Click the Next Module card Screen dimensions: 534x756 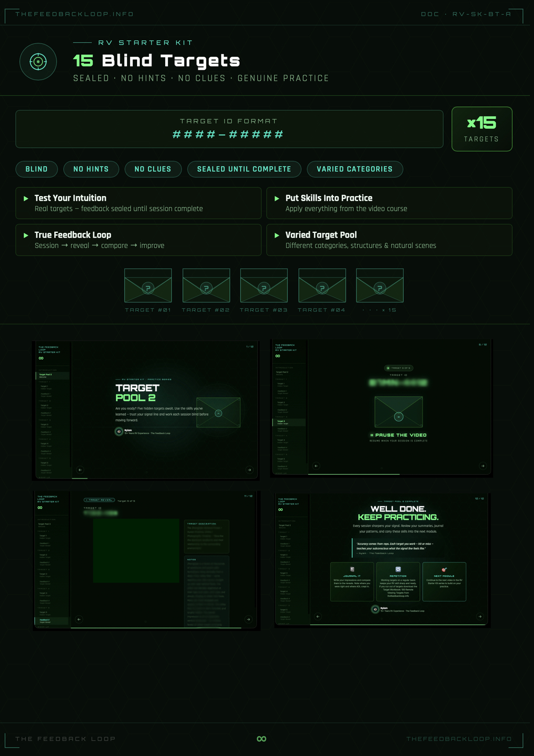pyautogui.click(x=444, y=582)
